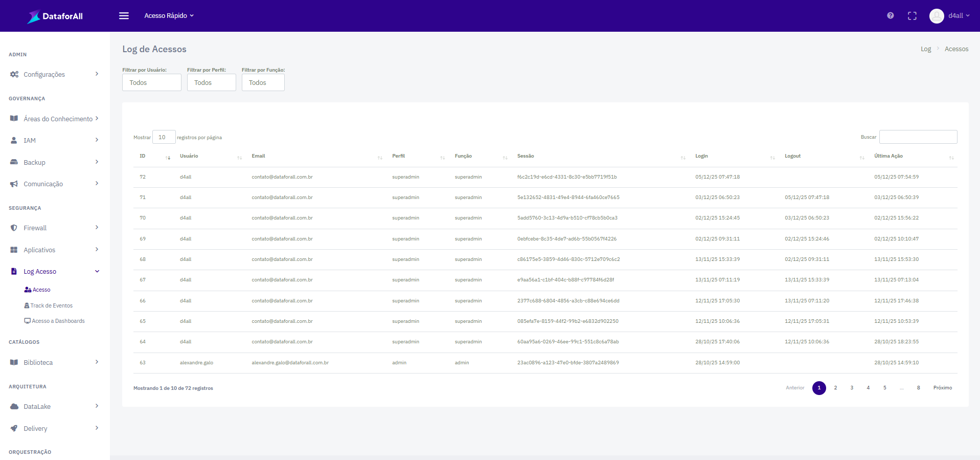The width and height of the screenshot is (980, 460).
Task: Open Track de Eventos submenu item
Action: [51, 305]
